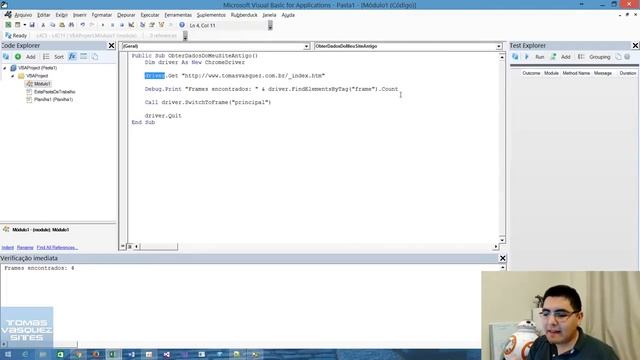The width and height of the screenshot is (640, 360).
Task: Click the Find All References link
Action: [57, 248]
